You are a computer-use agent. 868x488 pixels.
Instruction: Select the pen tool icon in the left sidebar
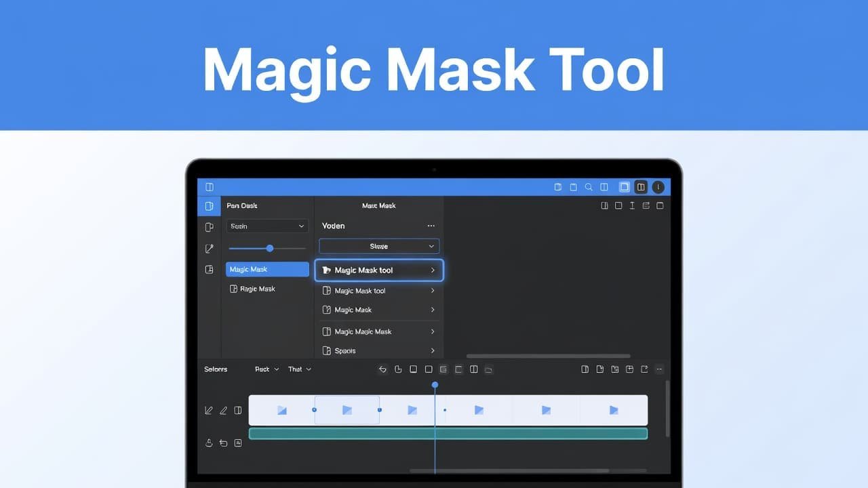210,249
